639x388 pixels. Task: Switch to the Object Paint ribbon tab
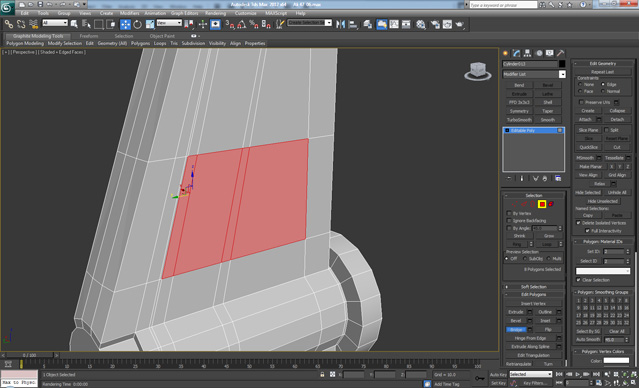[162, 36]
